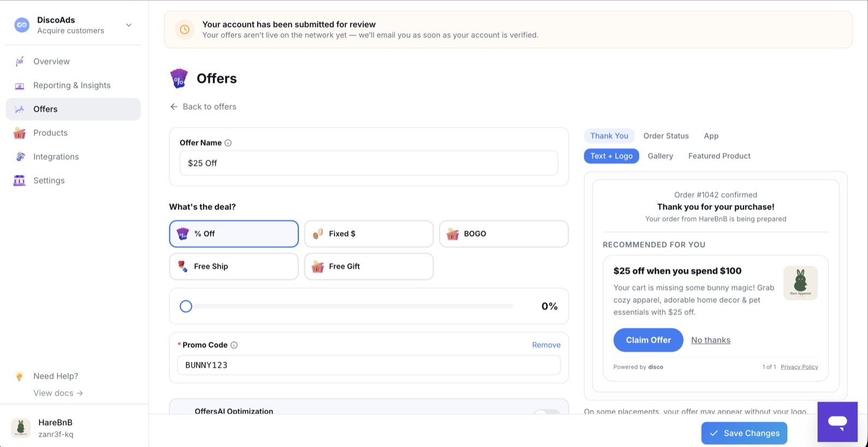Click the discount percentage slider handle

click(x=186, y=306)
